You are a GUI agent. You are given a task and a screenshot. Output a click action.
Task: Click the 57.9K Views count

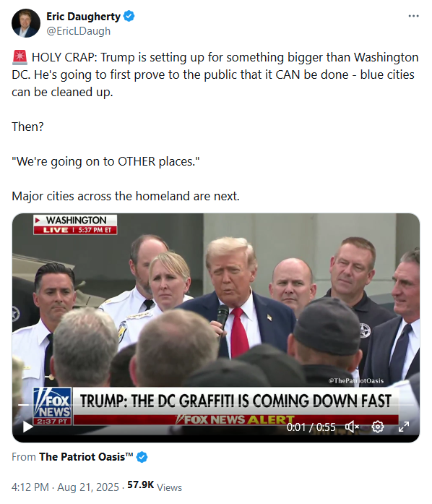[155, 487]
